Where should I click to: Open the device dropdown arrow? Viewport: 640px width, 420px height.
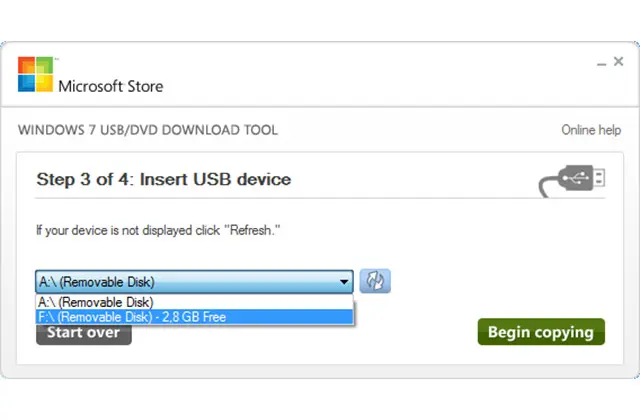pos(344,281)
